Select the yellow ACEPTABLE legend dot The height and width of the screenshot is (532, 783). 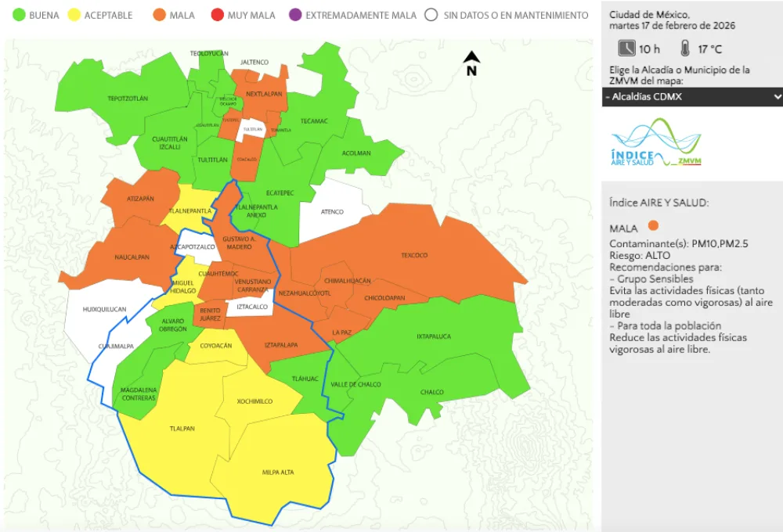coord(74,14)
